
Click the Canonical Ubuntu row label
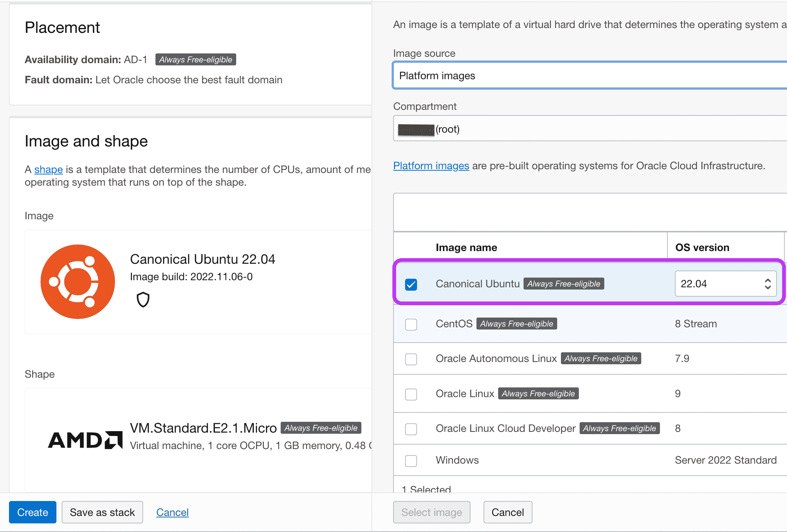tap(478, 284)
